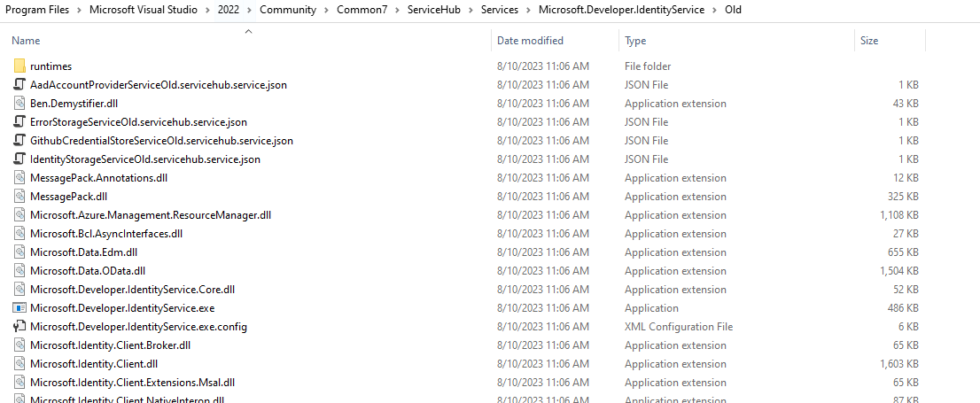Click the Microsoft.Identity.Client.Broker.dll icon
Viewport: 980px width, 403px height.
(x=19, y=345)
